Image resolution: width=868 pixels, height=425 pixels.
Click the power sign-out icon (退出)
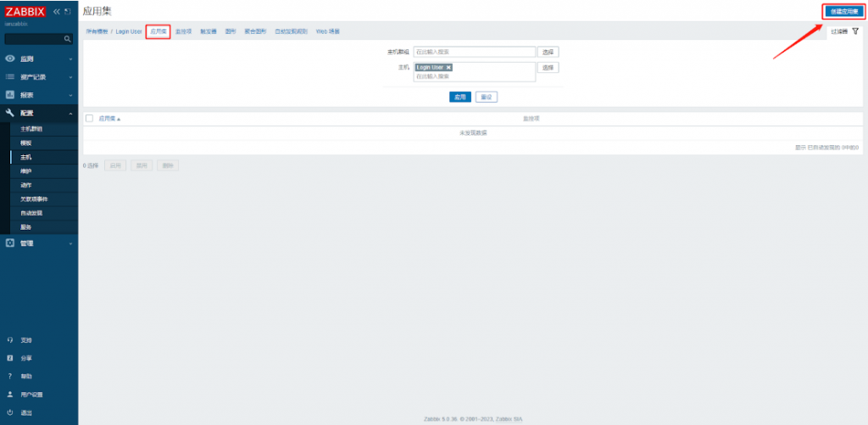tap(10, 413)
